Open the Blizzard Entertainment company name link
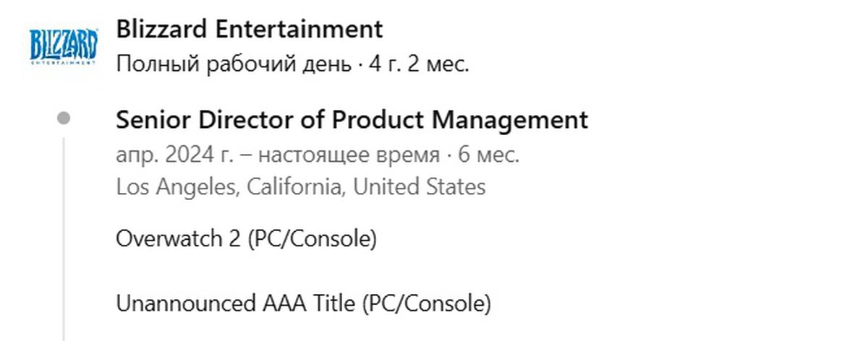This screenshot has height=341, width=868. click(249, 30)
